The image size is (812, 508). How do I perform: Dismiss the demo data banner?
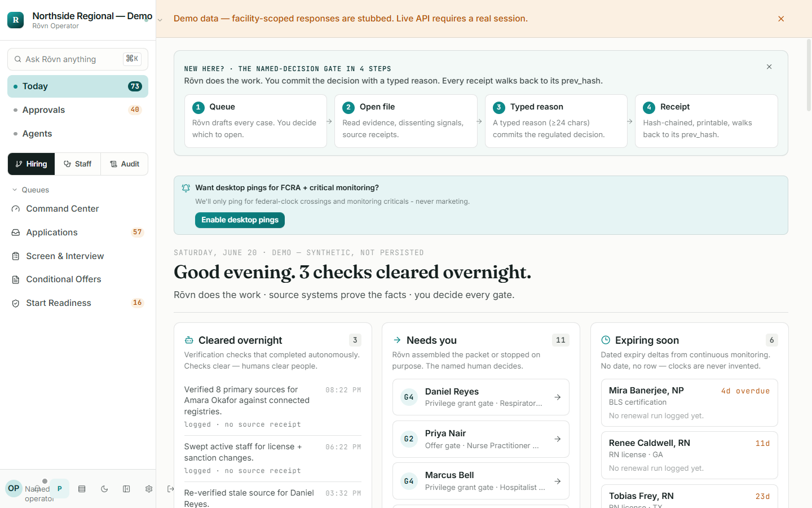pyautogui.click(x=781, y=19)
